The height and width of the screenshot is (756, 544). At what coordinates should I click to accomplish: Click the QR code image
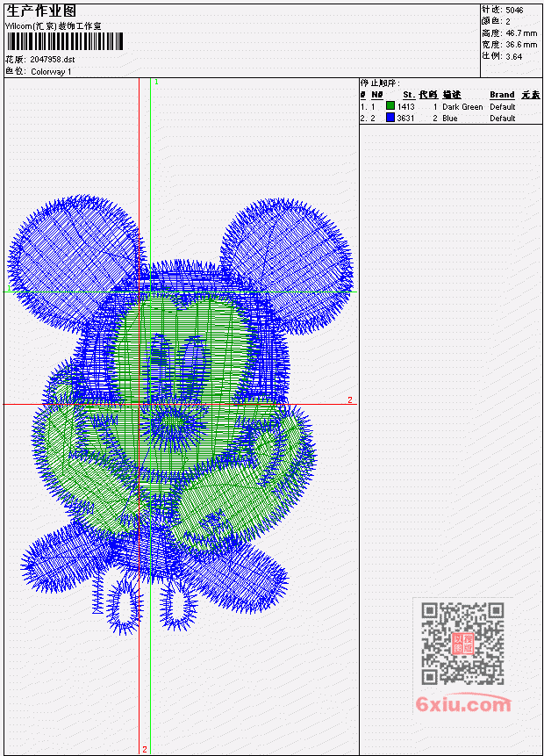[x=462, y=644]
